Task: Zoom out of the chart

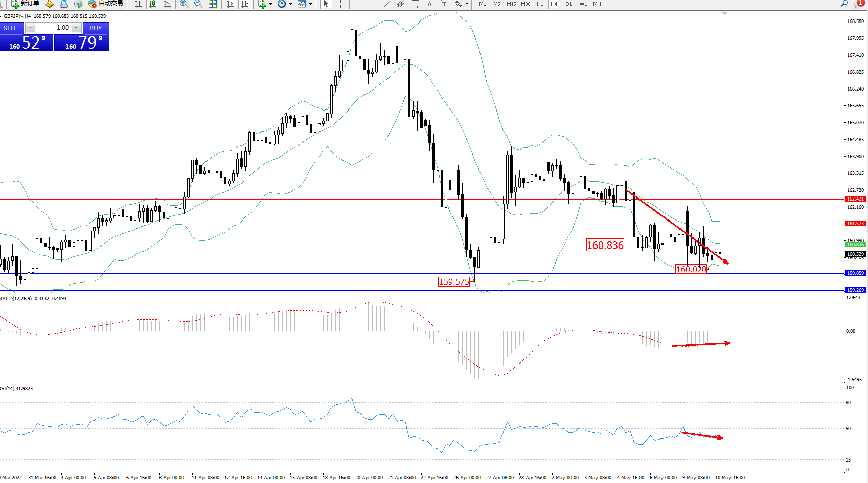Action: tap(198, 4)
